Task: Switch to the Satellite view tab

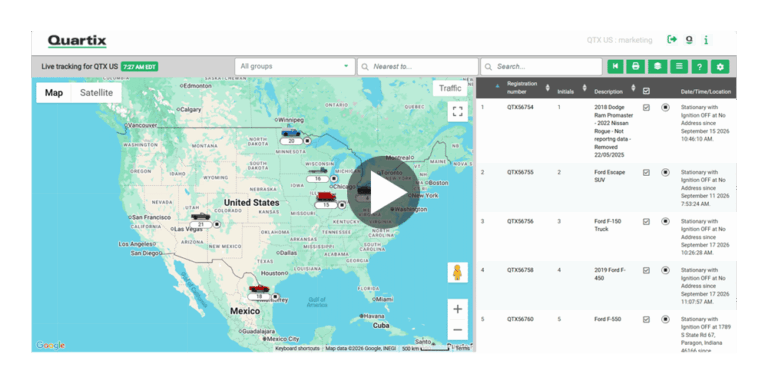Action: (96, 93)
